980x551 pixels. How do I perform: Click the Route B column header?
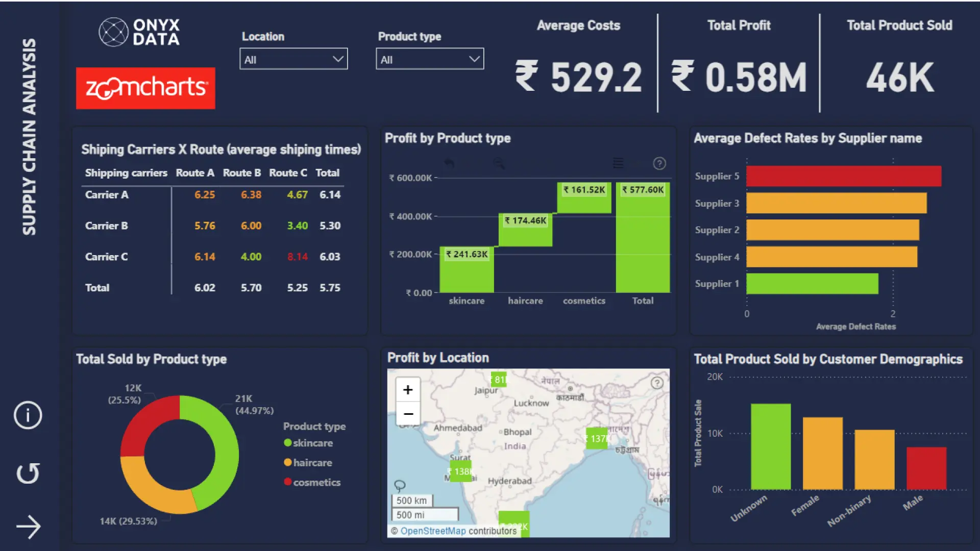pyautogui.click(x=242, y=173)
